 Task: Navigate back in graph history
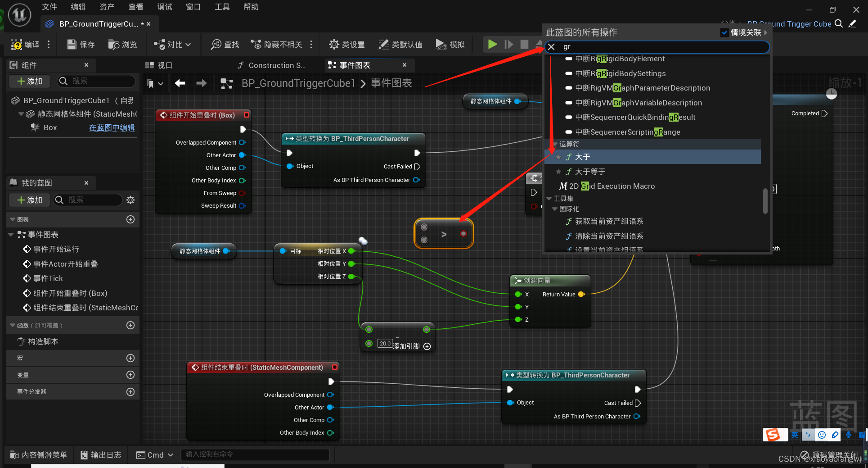[x=180, y=83]
